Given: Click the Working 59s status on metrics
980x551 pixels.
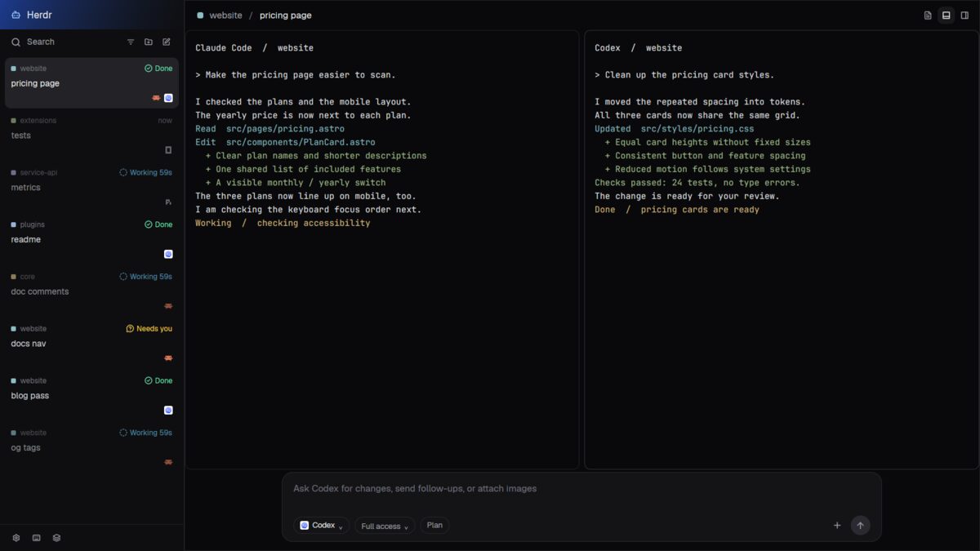Looking at the screenshot, I should click(x=145, y=173).
